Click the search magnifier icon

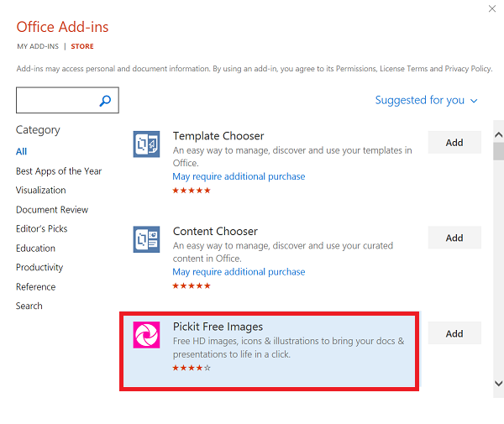(x=106, y=101)
